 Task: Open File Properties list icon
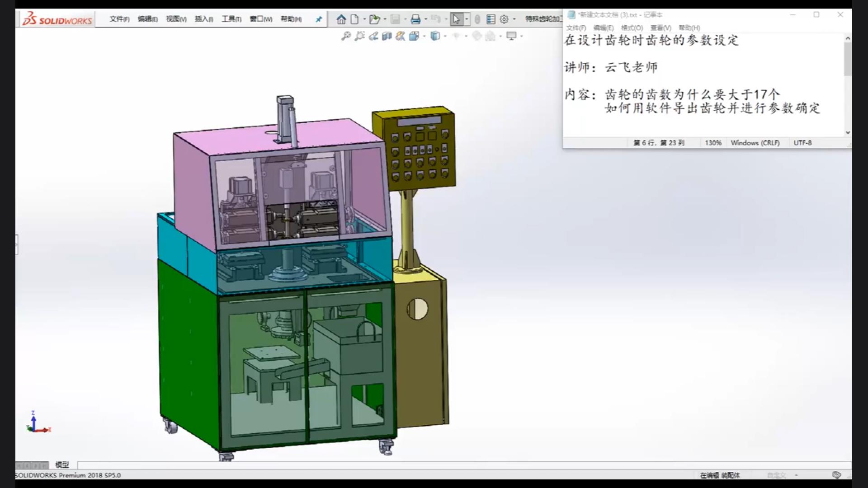coord(491,19)
